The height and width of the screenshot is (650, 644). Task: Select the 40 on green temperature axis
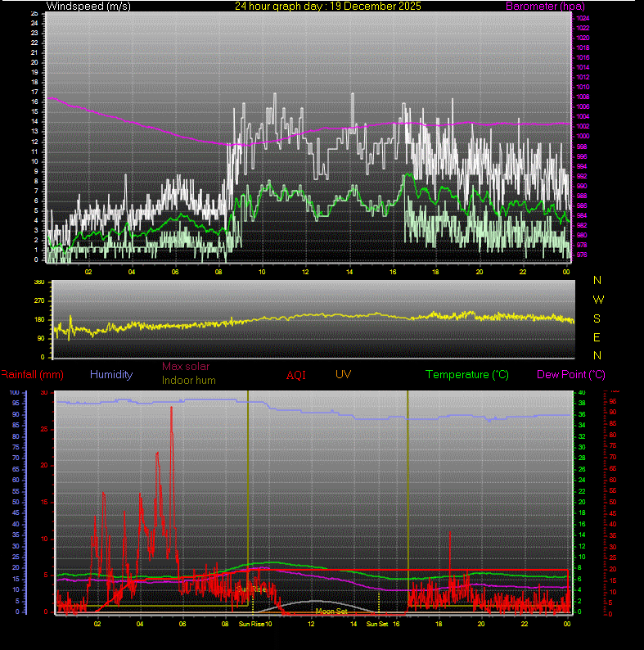(582, 392)
